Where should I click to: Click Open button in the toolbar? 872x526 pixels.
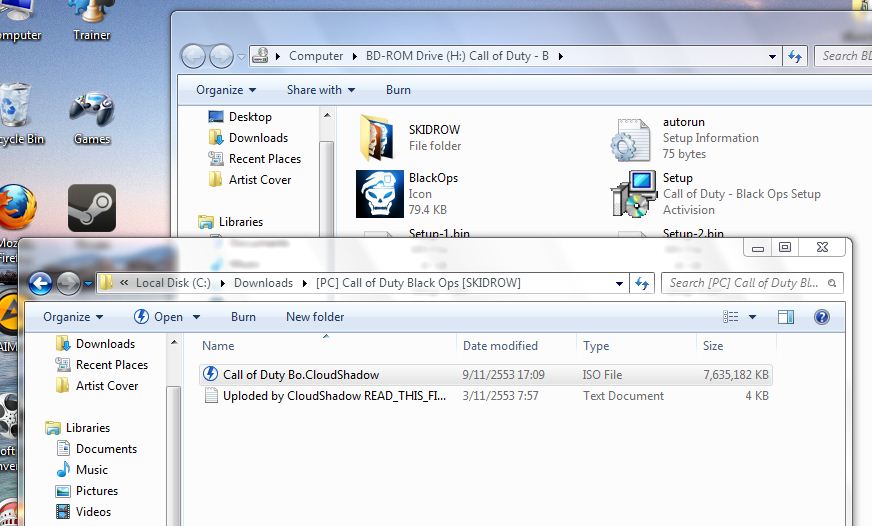coord(158,317)
